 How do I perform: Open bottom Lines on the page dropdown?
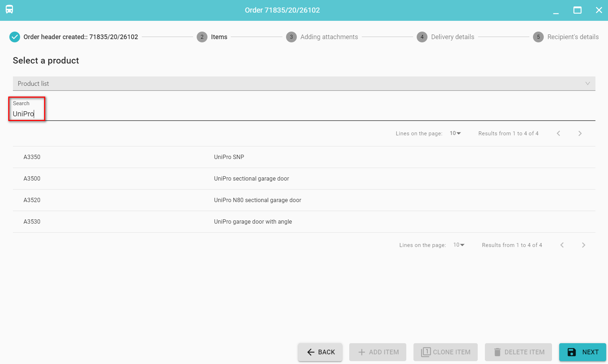click(x=459, y=245)
